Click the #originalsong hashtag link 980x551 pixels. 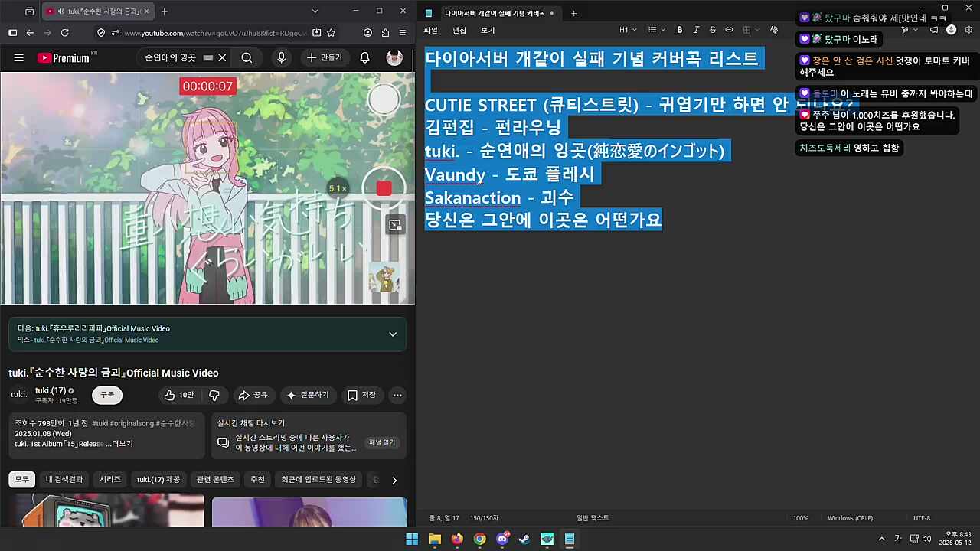(133, 423)
